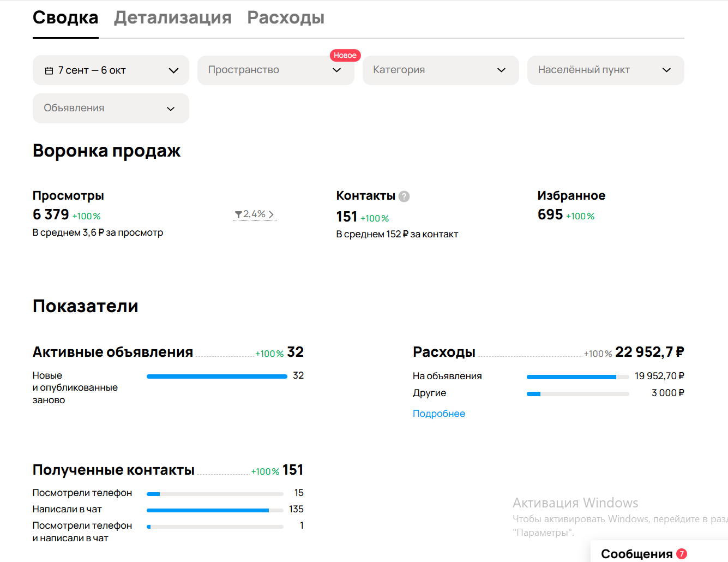The width and height of the screenshot is (728, 562).
Task: Click the +100% change next to Избранное
Action: (x=580, y=217)
